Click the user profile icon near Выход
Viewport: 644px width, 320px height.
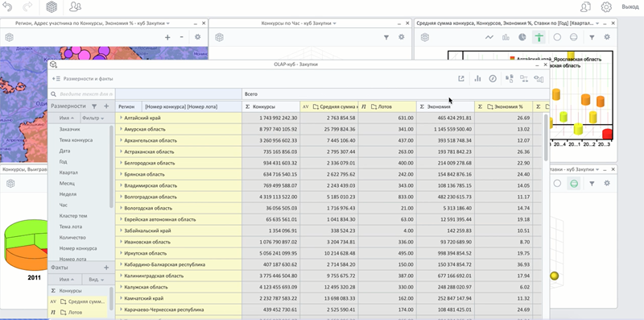tap(585, 7)
